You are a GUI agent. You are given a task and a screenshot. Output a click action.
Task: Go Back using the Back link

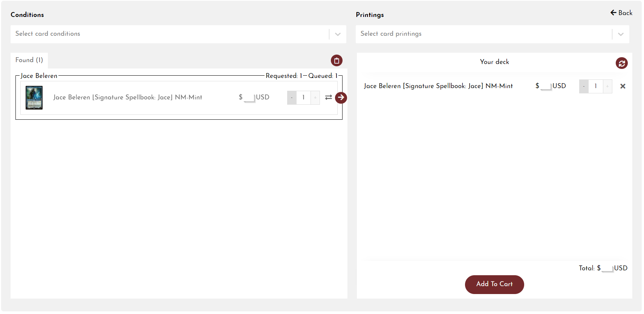(621, 13)
